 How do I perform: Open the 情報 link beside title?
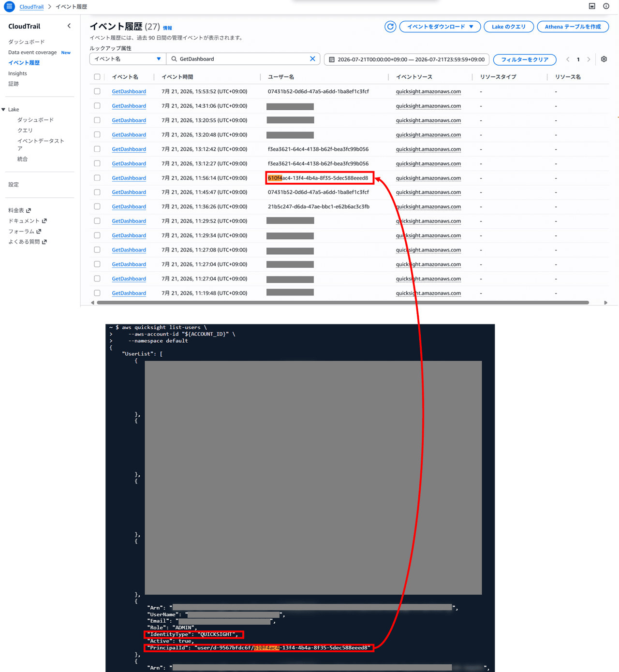click(x=167, y=28)
